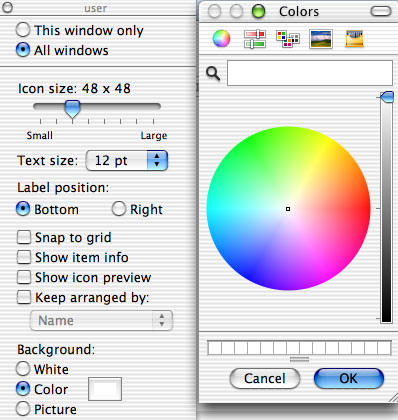The height and width of the screenshot is (420, 398).
Task: Enable Show item info checkbox
Action: (x=24, y=257)
